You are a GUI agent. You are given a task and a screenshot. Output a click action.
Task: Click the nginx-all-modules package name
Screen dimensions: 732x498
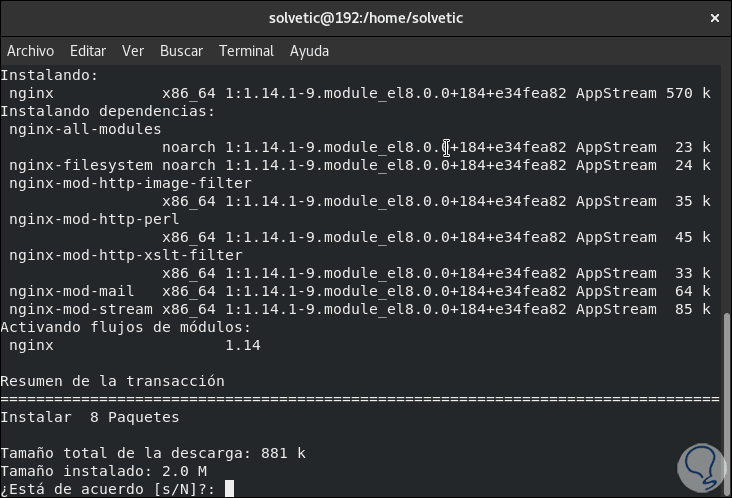[x=85, y=129]
